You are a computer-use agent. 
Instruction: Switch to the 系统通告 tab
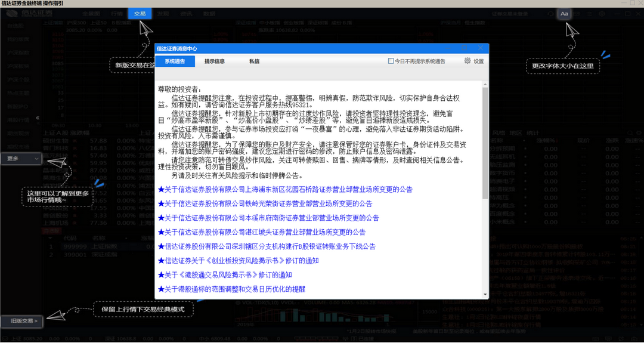175,61
